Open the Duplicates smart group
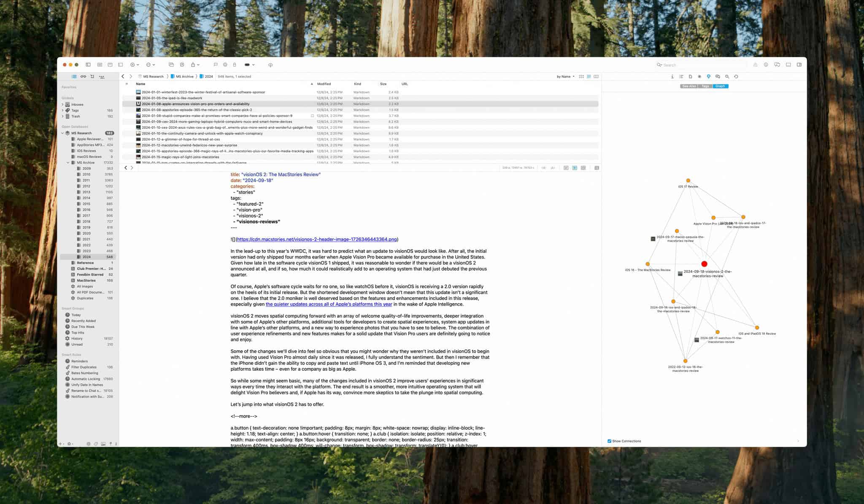Image resolution: width=864 pixels, height=504 pixels. tap(88, 298)
